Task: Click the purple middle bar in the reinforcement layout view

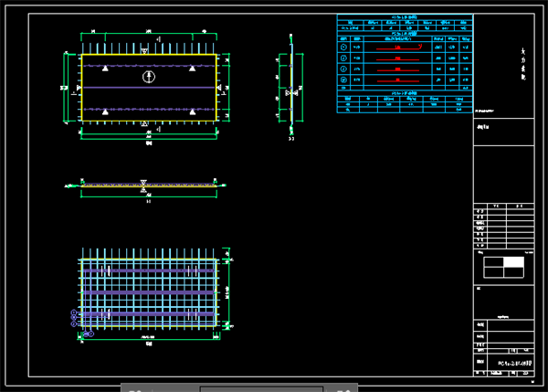Action: tap(149, 292)
